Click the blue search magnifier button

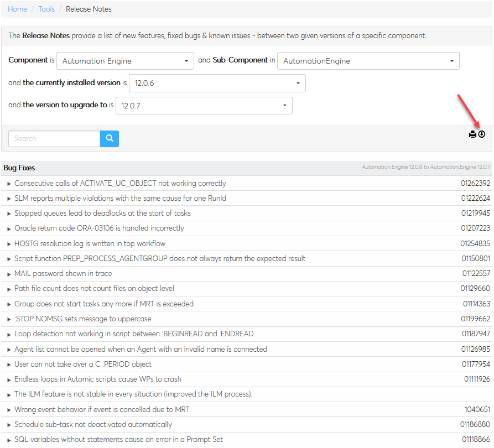pos(110,139)
